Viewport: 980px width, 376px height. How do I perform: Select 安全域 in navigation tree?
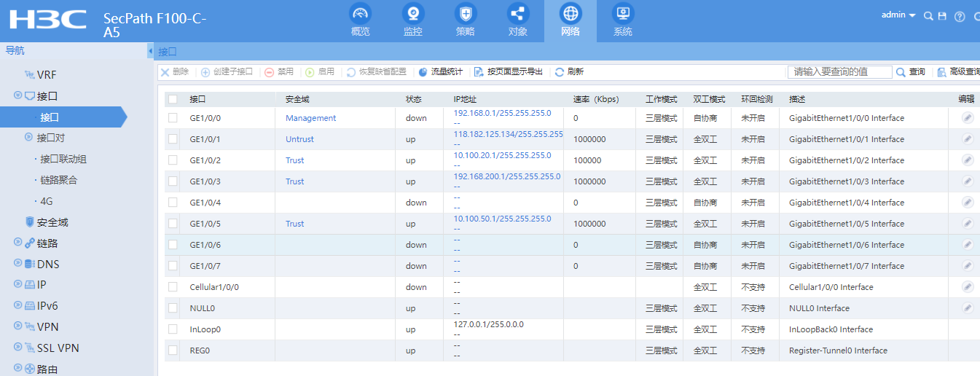(52, 222)
